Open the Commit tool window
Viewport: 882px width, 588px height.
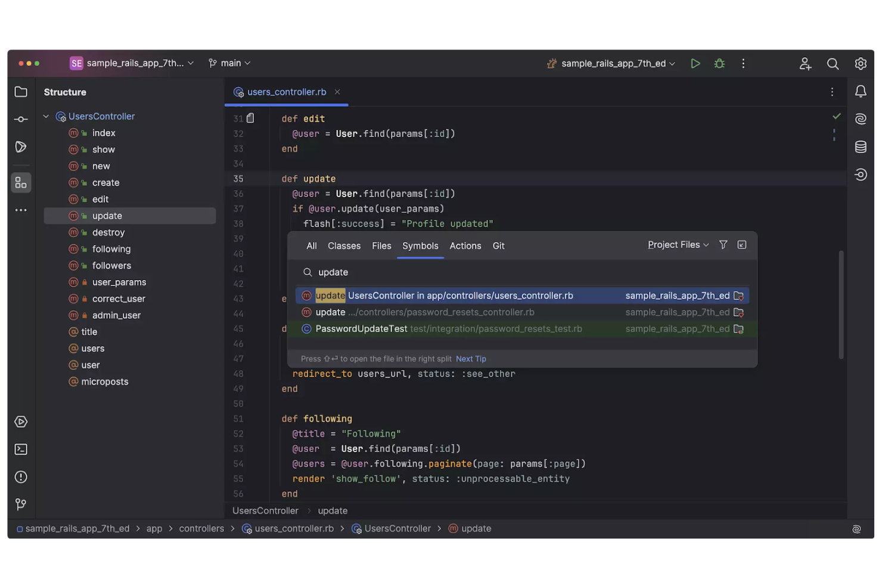click(21, 119)
